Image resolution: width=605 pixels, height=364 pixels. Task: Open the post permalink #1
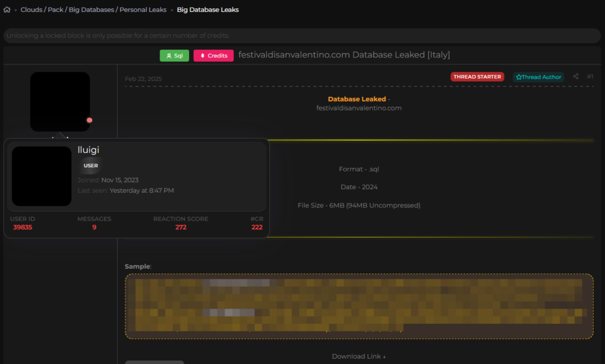click(590, 76)
